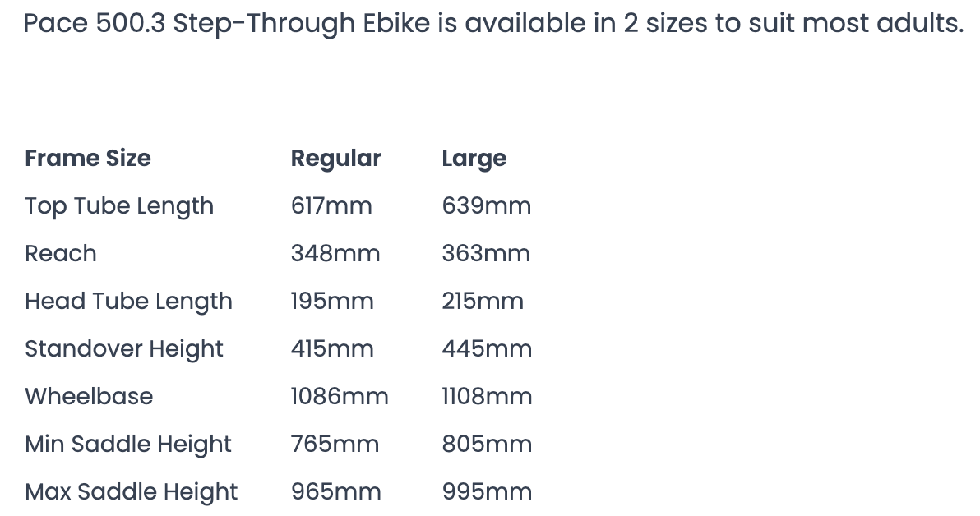Click the Max Saddle Height label
The height and width of the screenshot is (516, 980).
(x=132, y=491)
